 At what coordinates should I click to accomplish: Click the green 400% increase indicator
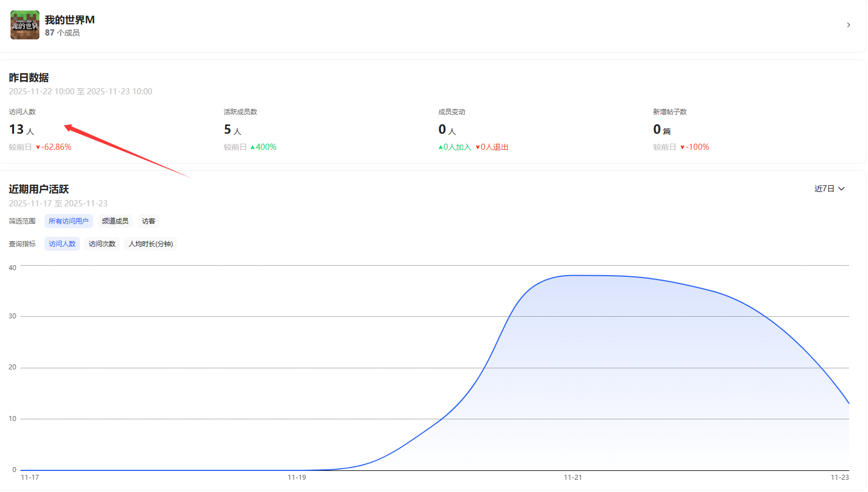263,147
